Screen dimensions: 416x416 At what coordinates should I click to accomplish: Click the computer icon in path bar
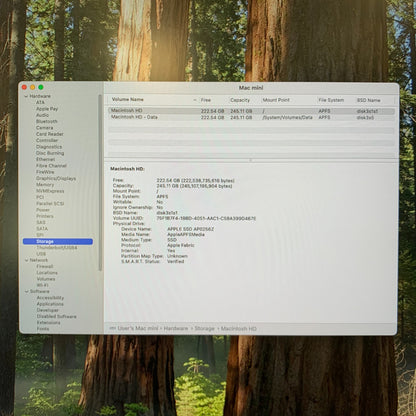[x=112, y=329]
